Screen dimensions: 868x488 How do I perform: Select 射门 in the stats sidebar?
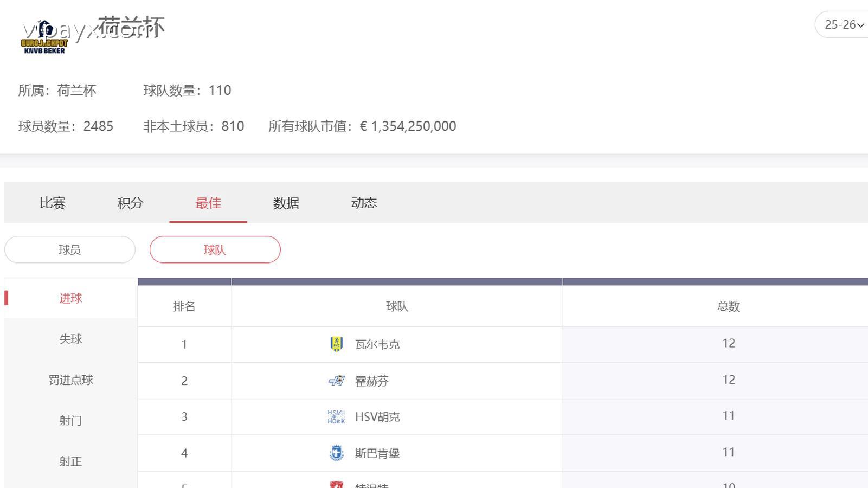(70, 420)
